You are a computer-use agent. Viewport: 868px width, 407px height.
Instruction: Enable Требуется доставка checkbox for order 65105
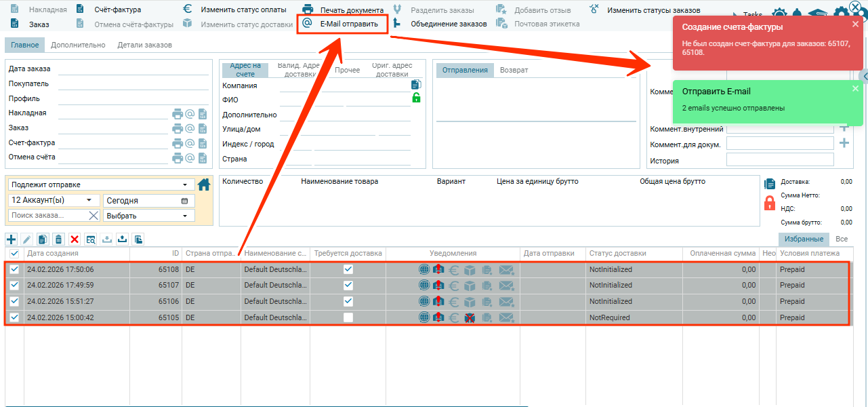[348, 317]
